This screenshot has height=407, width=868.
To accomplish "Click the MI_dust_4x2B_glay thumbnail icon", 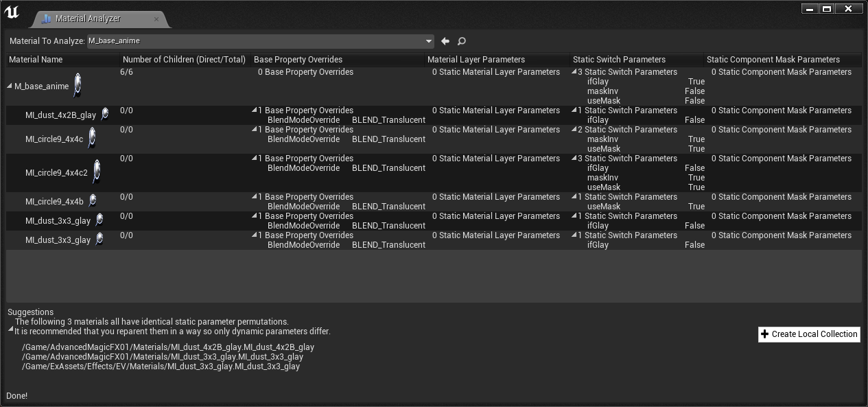I will (104, 114).
